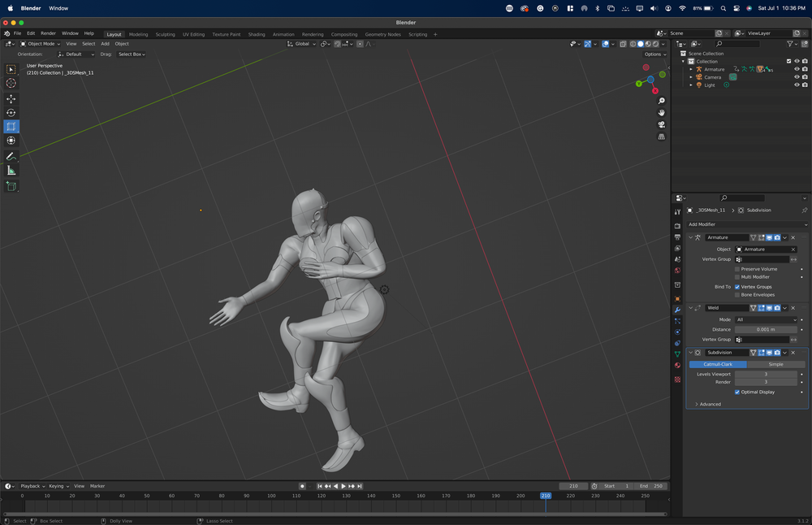The width and height of the screenshot is (812, 525).
Task: Adjust the Levels Viewport value field
Action: pyautogui.click(x=767, y=374)
